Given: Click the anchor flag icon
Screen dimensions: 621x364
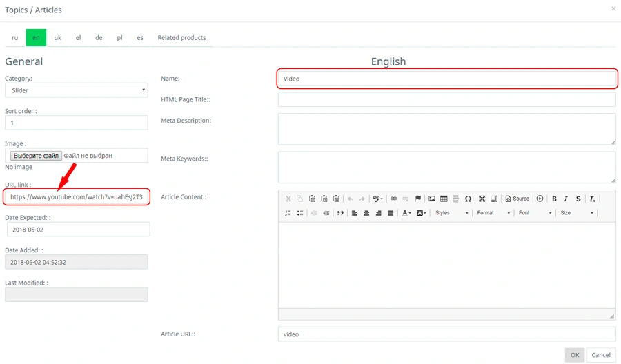Looking at the screenshot, I should coord(418,199).
